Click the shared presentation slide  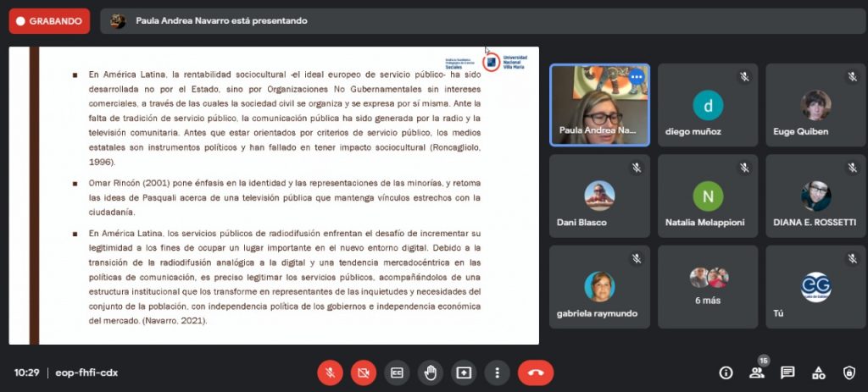(274, 196)
